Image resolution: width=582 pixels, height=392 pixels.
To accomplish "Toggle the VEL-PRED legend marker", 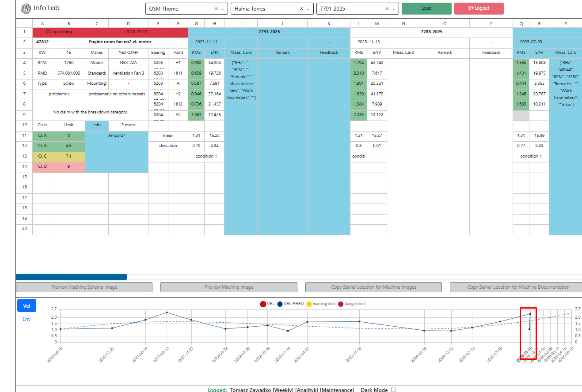I will 280,304.
